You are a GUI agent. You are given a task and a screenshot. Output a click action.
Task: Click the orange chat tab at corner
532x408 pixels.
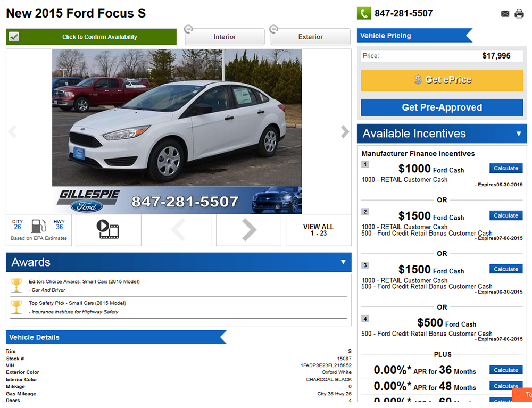[522, 394]
